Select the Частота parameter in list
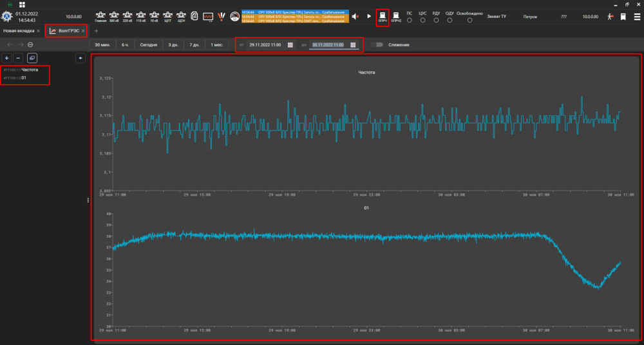The height and width of the screenshot is (345, 644). (x=30, y=69)
